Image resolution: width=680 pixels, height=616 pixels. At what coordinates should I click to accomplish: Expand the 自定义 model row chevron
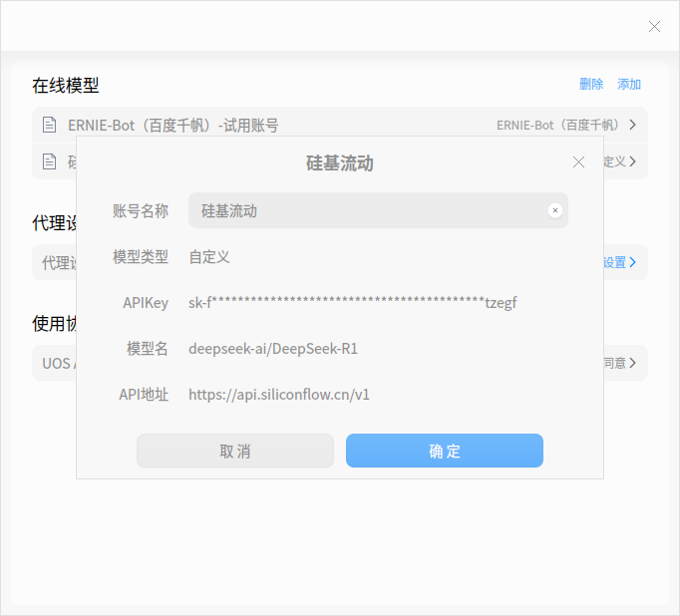[x=633, y=161]
